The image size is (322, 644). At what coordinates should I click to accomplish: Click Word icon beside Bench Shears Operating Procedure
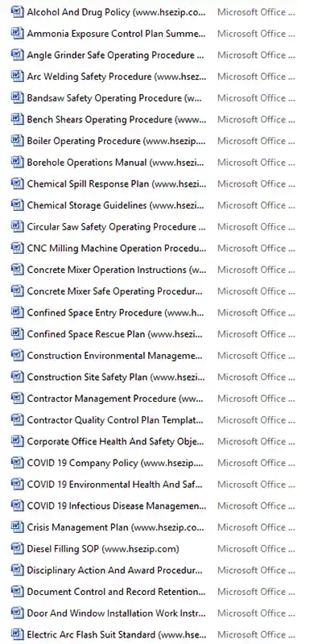(17, 119)
